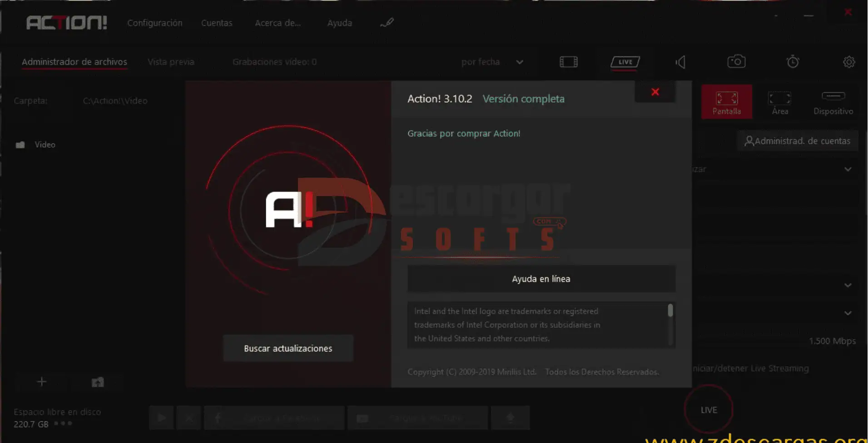Select Área capture mode

(x=779, y=103)
